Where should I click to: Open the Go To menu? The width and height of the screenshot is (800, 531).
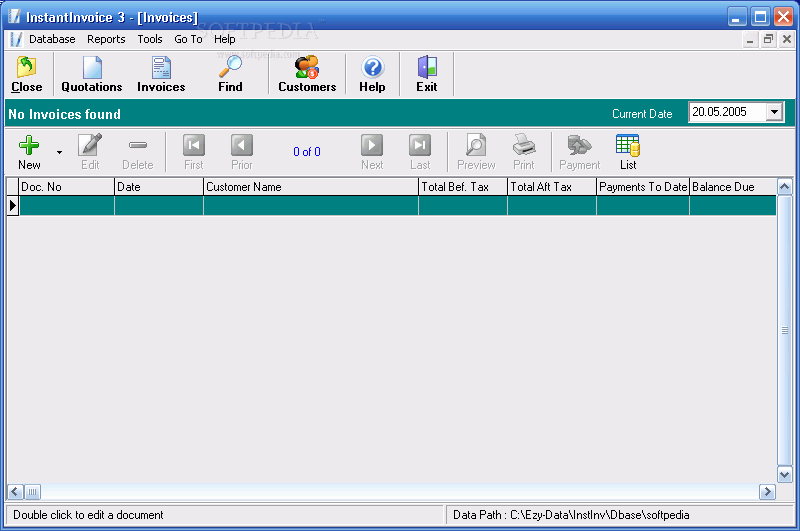[188, 39]
